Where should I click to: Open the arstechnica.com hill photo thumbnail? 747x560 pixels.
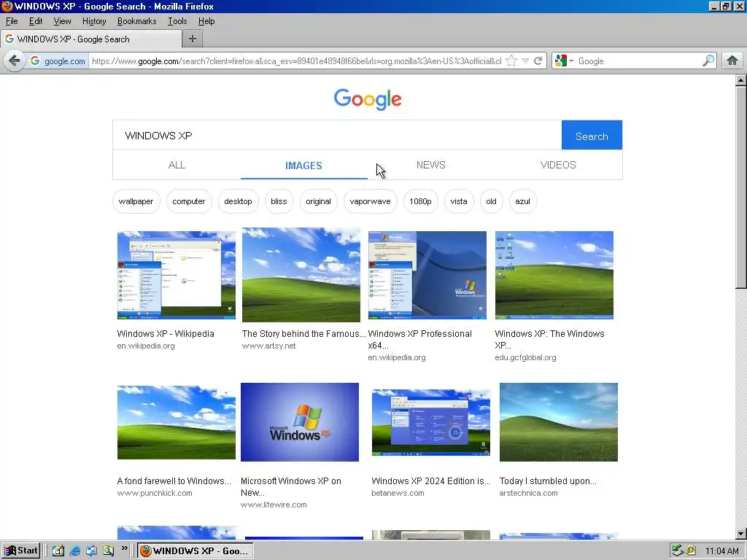coord(558,422)
